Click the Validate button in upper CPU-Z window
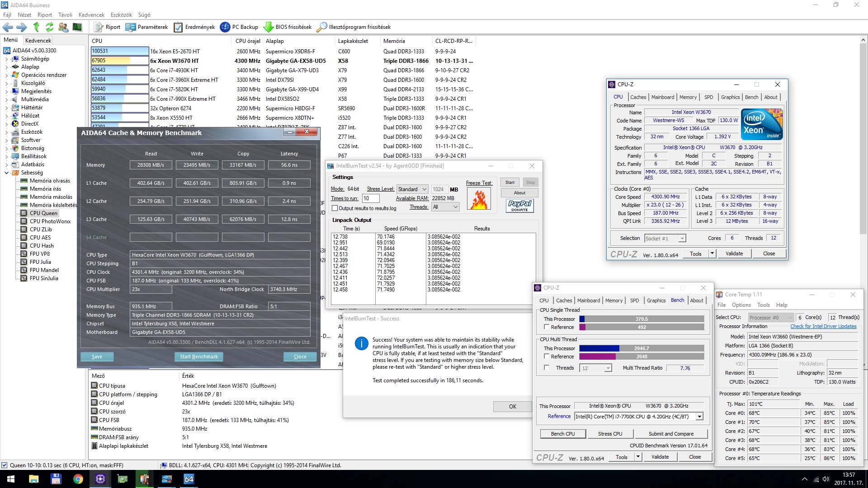868x488 pixels. (734, 254)
